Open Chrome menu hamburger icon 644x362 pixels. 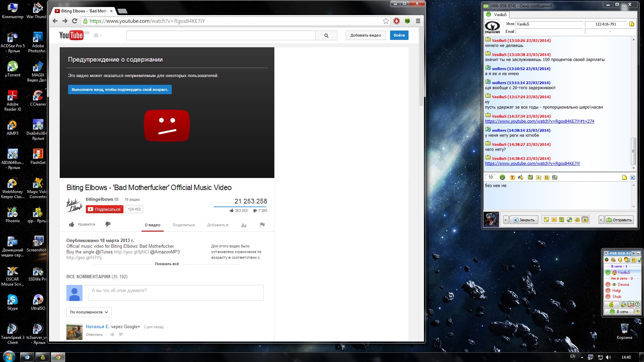418,21
